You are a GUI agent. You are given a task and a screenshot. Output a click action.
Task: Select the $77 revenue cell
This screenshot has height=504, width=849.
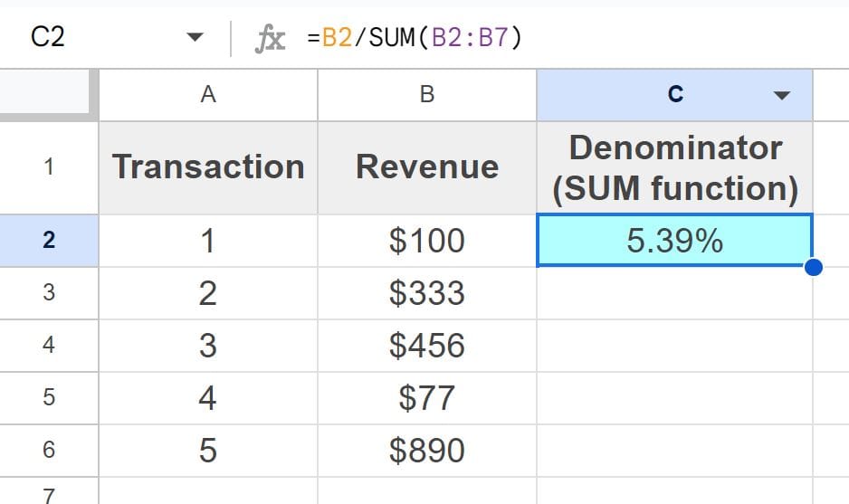tap(427, 398)
